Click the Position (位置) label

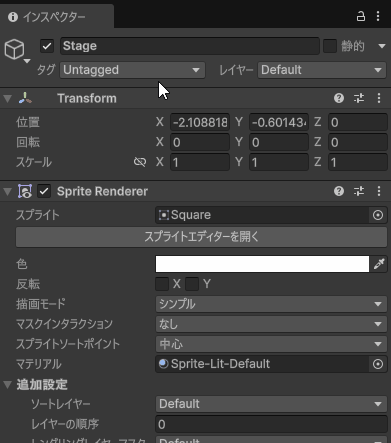tap(28, 122)
